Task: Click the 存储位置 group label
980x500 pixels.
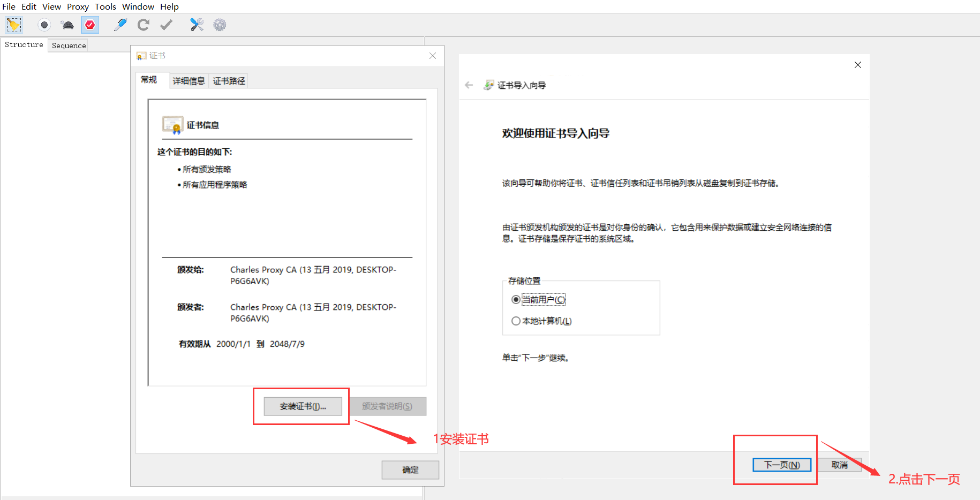Action: click(x=524, y=281)
